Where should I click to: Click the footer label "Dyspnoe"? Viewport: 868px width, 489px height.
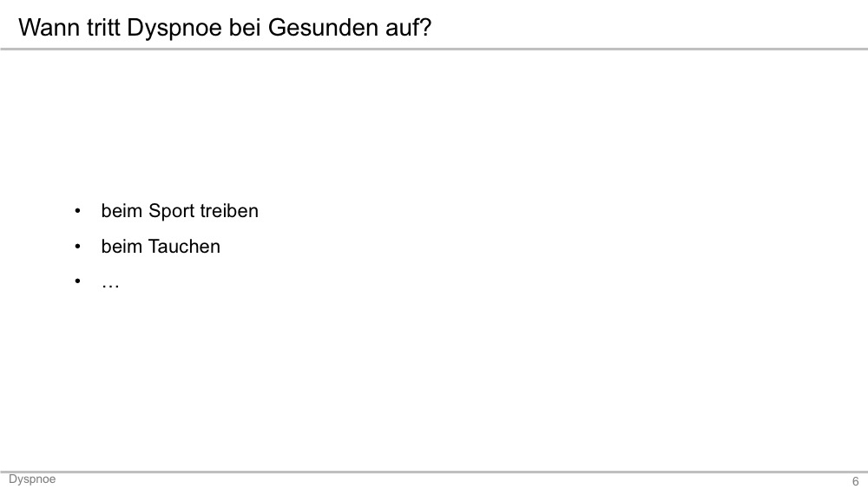[32, 479]
